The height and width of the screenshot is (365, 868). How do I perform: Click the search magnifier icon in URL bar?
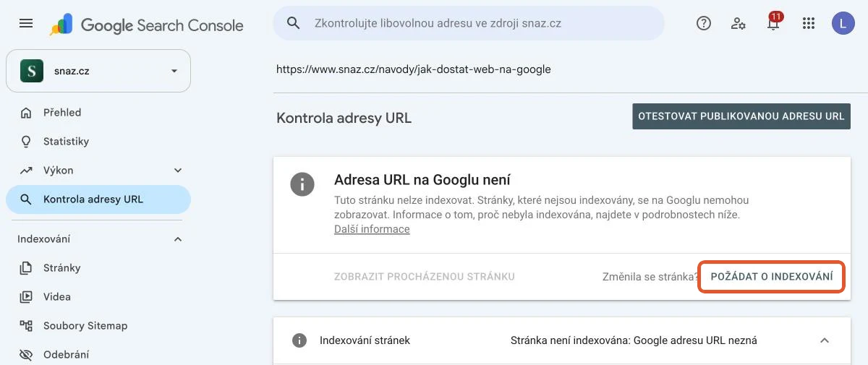(293, 23)
